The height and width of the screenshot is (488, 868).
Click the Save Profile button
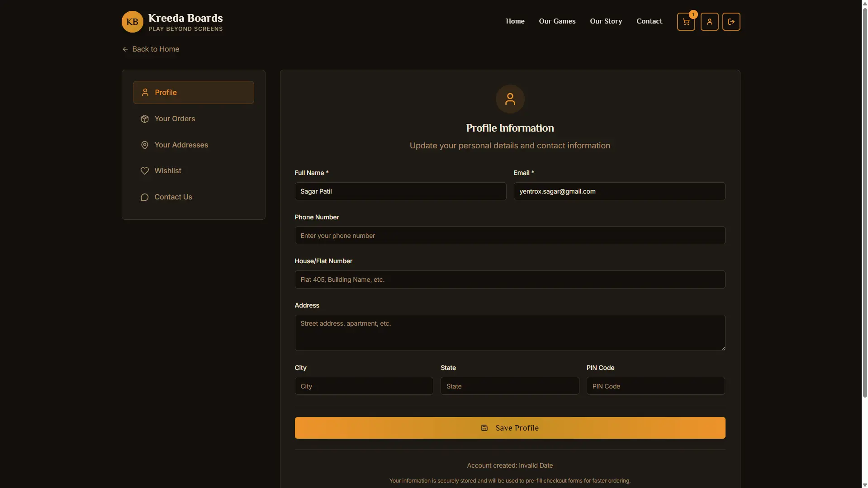(x=509, y=427)
